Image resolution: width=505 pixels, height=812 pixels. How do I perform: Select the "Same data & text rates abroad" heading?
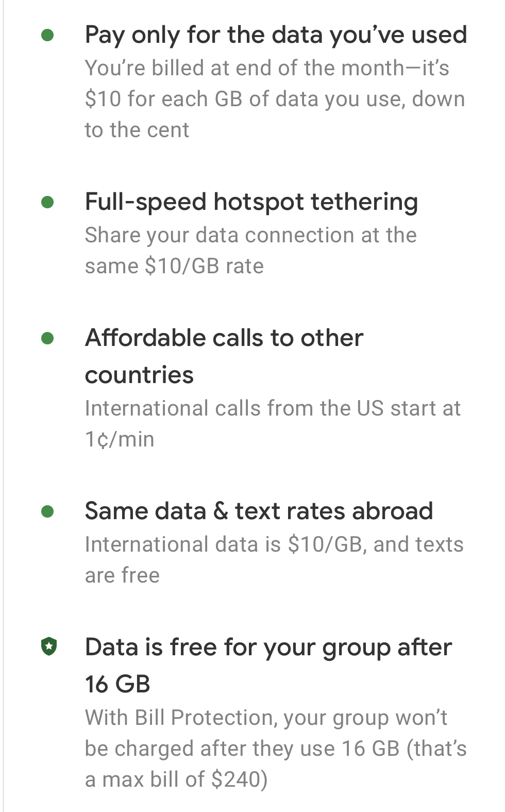(259, 511)
